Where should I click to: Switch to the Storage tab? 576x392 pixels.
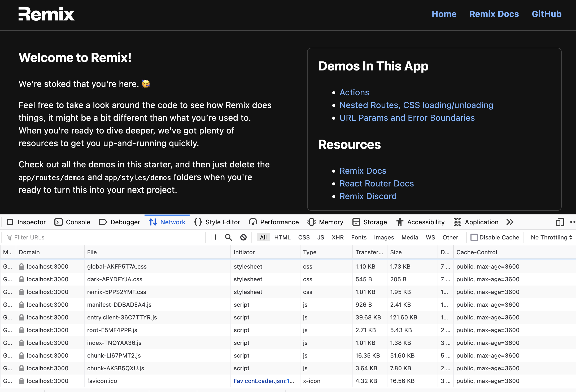(x=369, y=222)
